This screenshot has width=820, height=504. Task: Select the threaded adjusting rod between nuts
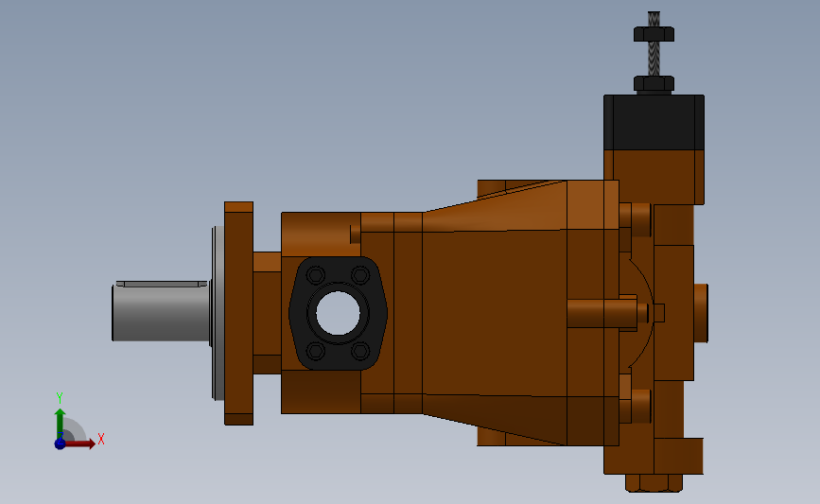(654, 59)
